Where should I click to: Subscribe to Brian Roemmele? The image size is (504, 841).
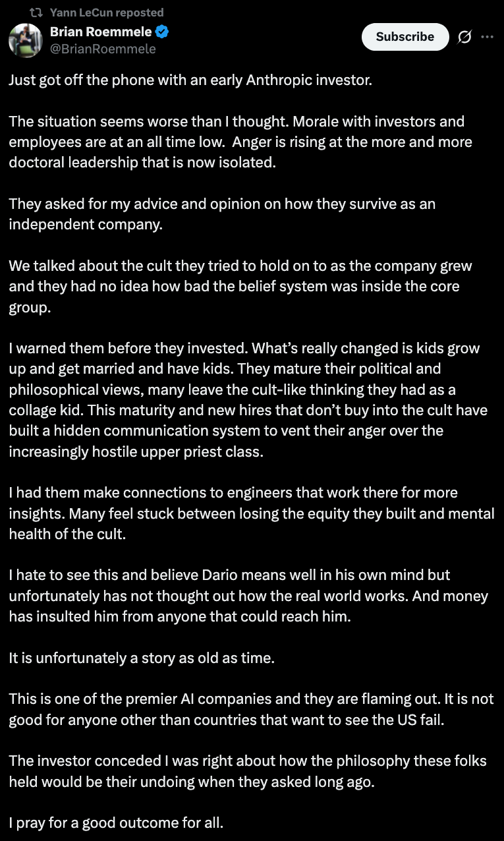(405, 37)
